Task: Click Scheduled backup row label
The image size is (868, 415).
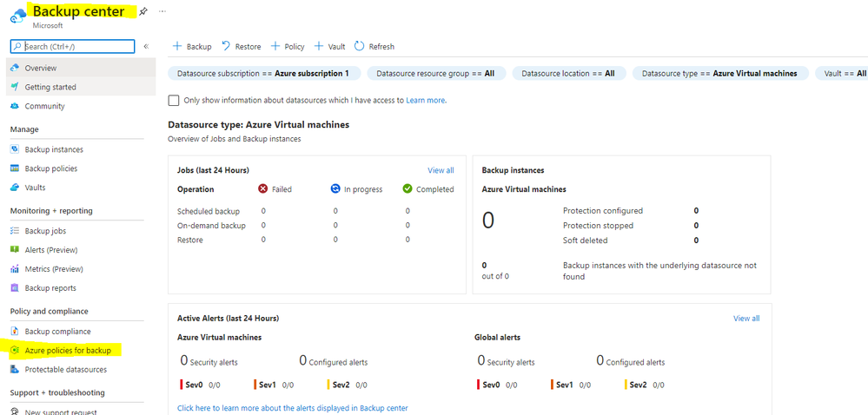Action: pos(209,211)
